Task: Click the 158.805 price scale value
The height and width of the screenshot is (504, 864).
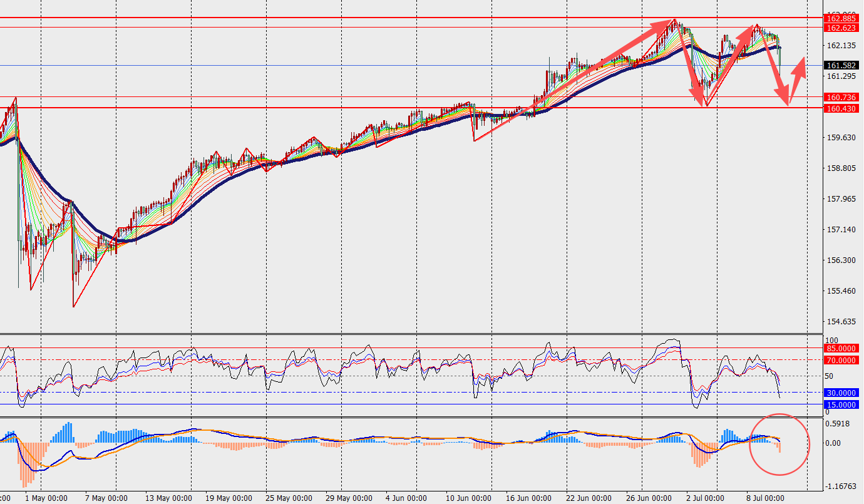Action: coord(841,168)
